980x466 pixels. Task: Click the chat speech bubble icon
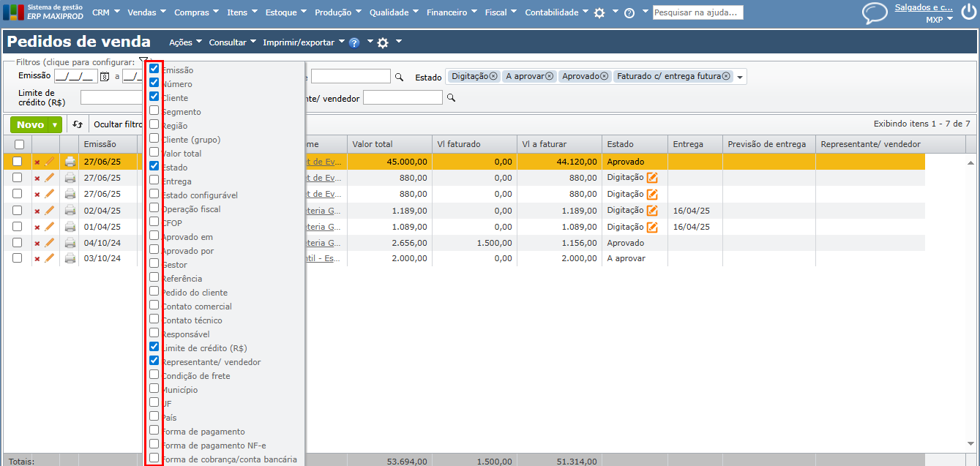tap(874, 12)
